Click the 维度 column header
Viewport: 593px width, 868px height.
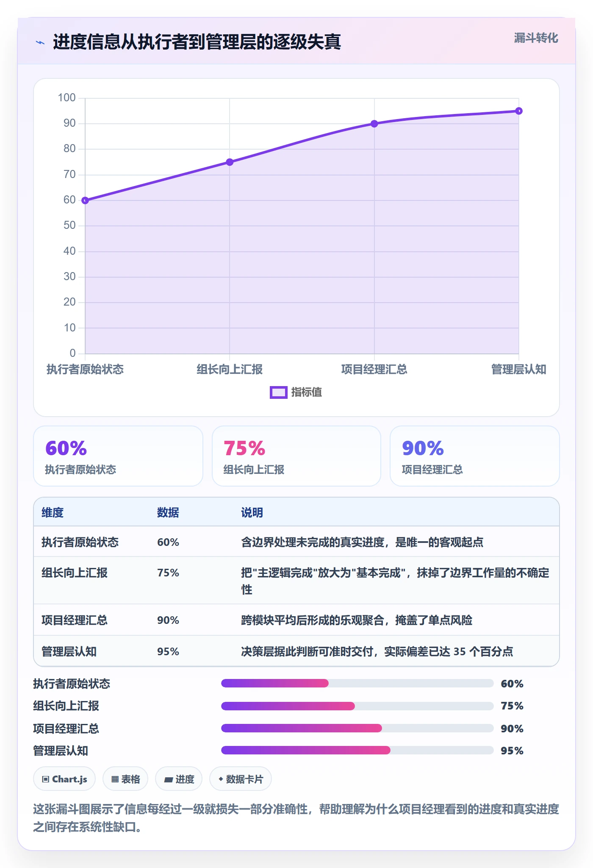pyautogui.click(x=53, y=512)
